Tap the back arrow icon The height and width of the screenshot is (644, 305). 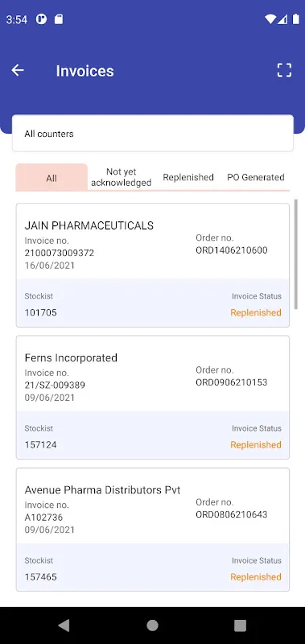18,70
